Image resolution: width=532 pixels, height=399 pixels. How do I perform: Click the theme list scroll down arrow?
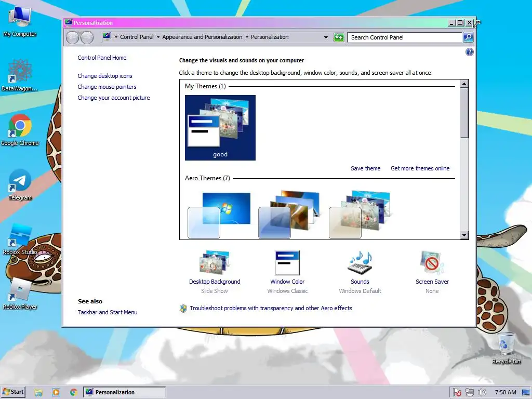coord(464,235)
